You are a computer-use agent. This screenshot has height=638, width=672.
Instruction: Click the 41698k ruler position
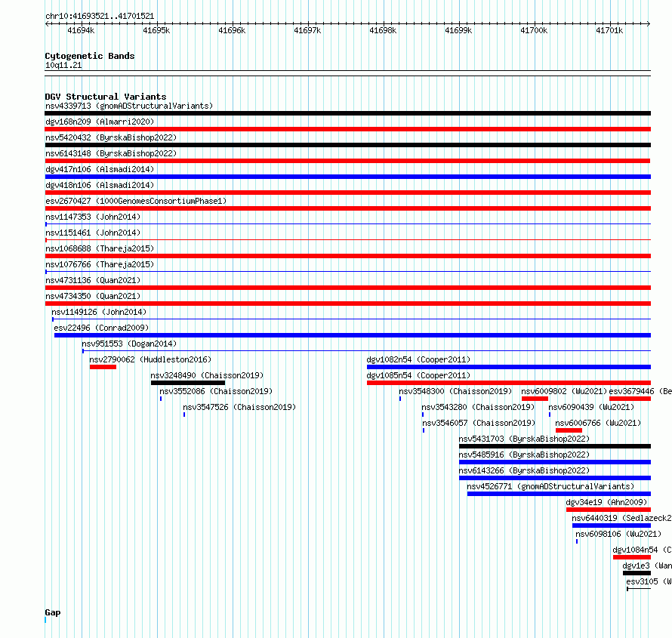pyautogui.click(x=383, y=30)
